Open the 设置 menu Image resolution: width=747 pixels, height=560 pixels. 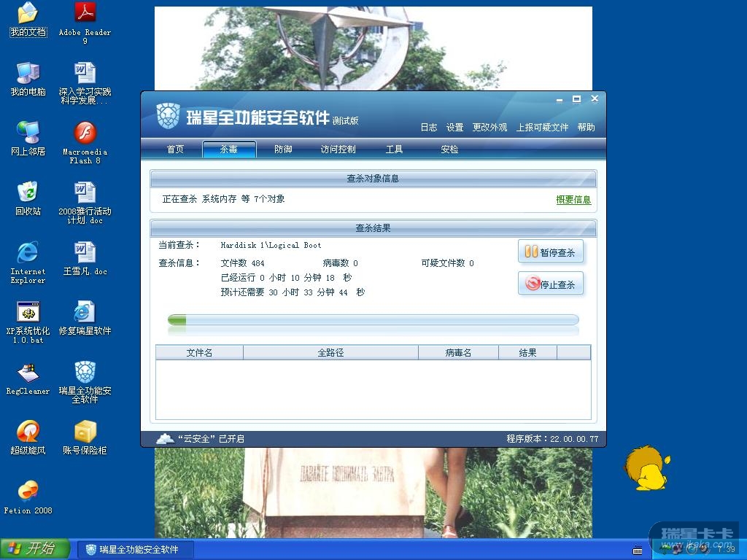coord(454,127)
